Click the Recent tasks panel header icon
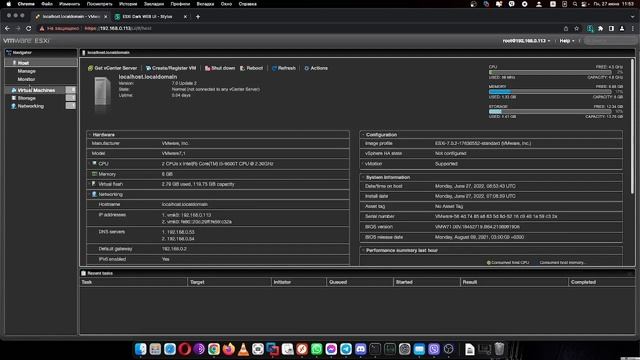The image size is (640, 360). click(84, 273)
